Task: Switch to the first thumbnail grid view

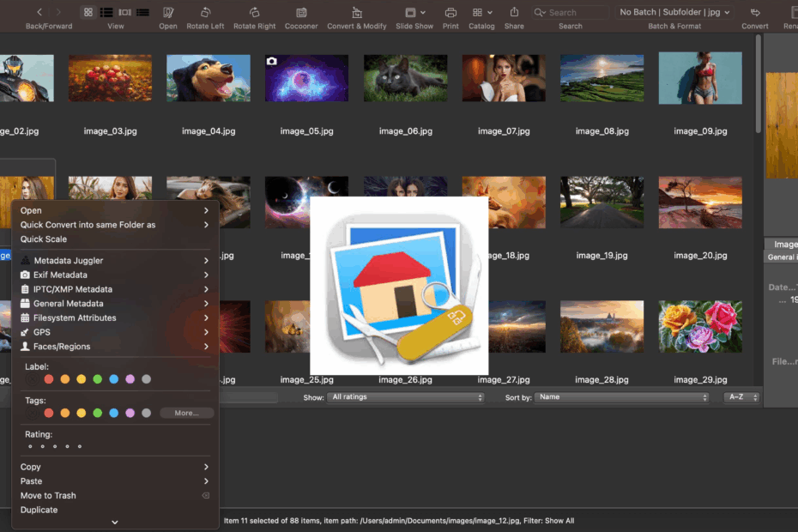Action: coord(88,13)
